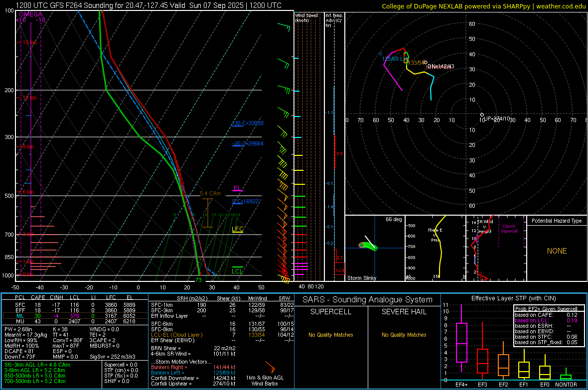The image size is (588, 390).
Task: Click the magenta based on LCL row
Action: pos(546,320)
